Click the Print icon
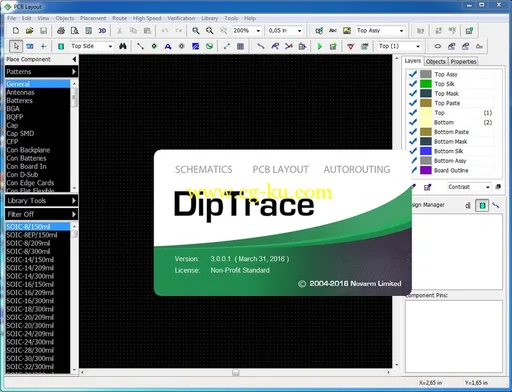Screen dimensions: 512x392 pos(61,31)
